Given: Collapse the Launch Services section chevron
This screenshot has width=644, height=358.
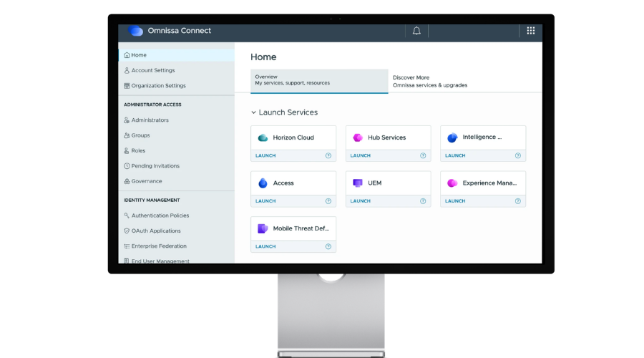Looking at the screenshot, I should point(253,112).
